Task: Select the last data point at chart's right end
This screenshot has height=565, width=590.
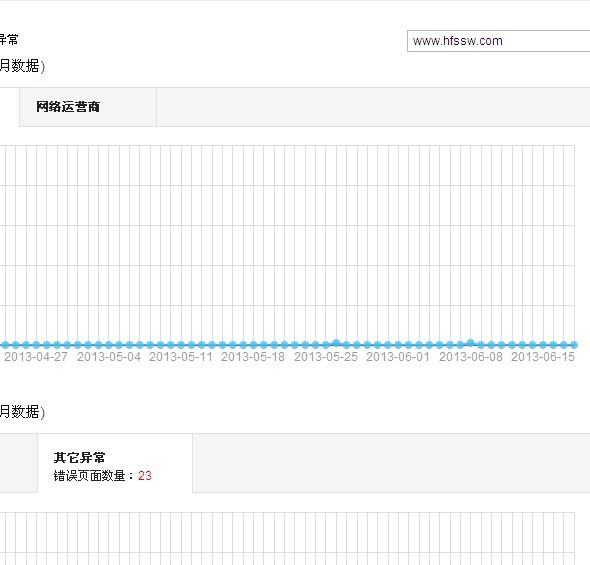Action: coord(574,345)
